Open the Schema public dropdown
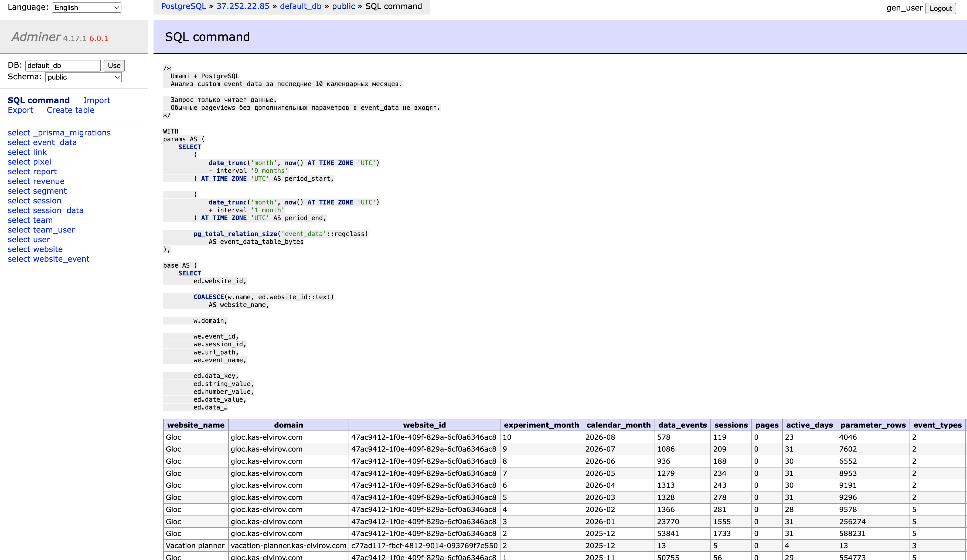 coord(83,77)
